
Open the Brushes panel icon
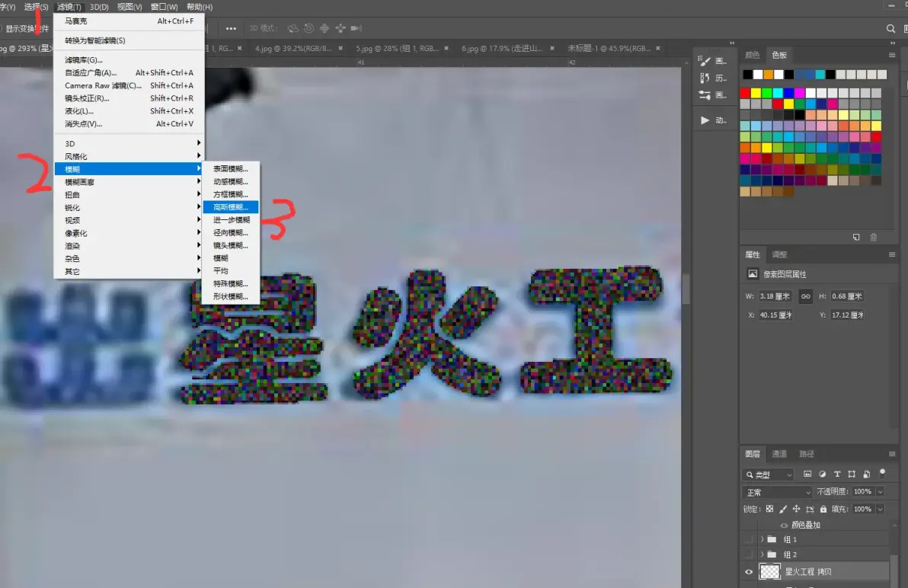coord(704,61)
